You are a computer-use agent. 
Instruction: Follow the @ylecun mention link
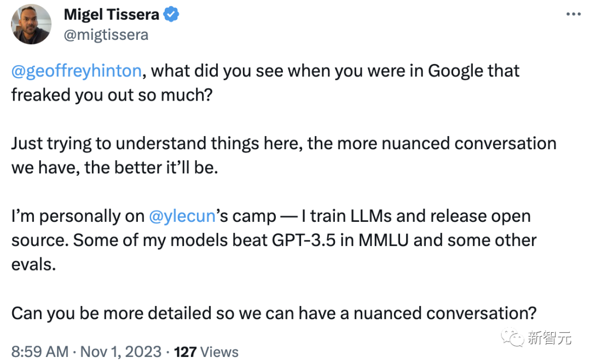coord(183,216)
